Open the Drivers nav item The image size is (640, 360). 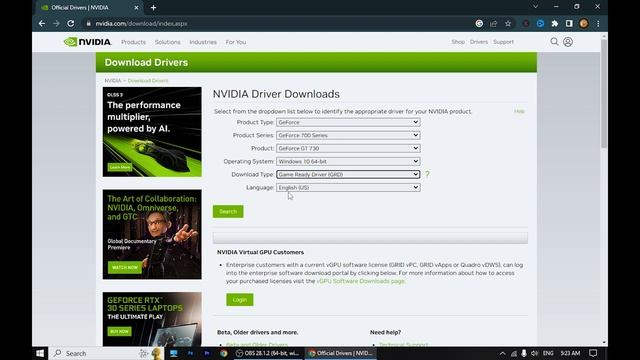tap(479, 42)
